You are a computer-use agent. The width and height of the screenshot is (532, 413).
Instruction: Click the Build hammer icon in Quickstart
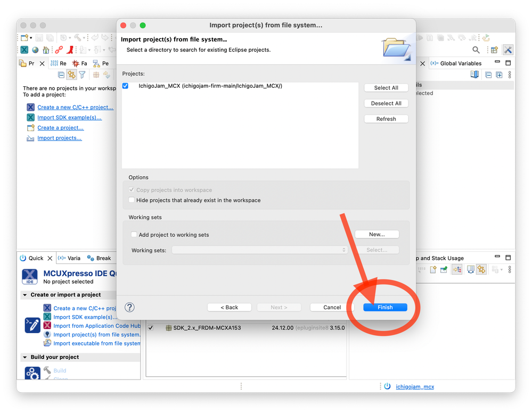(47, 370)
